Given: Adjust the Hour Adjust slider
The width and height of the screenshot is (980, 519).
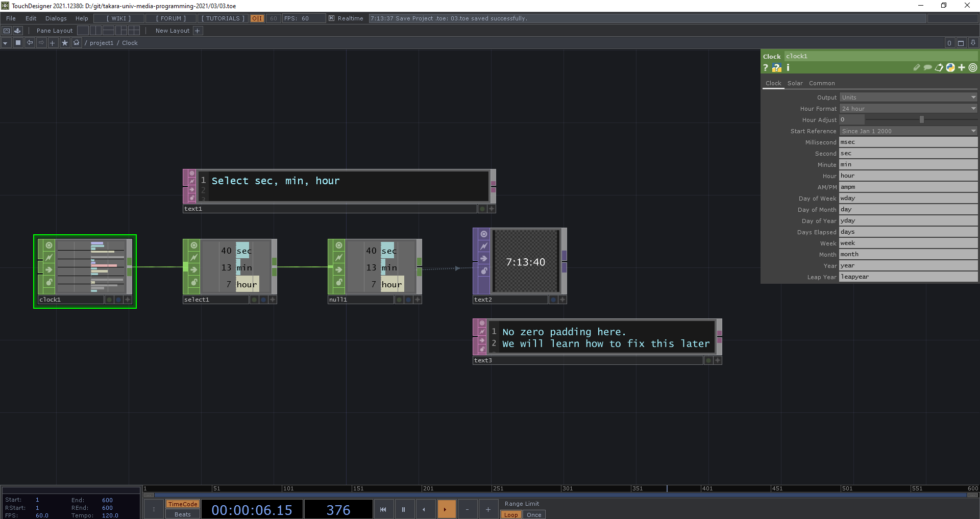Looking at the screenshot, I should pos(921,120).
